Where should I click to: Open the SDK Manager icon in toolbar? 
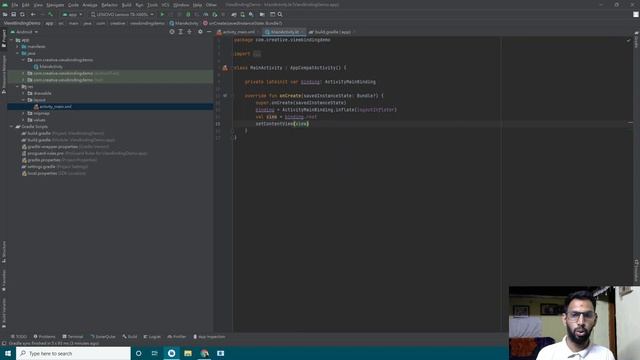251,14
